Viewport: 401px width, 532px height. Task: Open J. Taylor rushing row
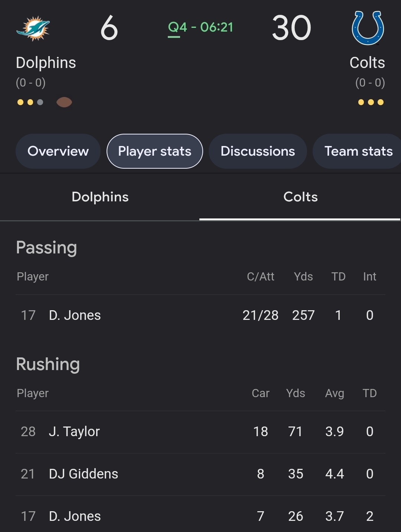(200, 432)
